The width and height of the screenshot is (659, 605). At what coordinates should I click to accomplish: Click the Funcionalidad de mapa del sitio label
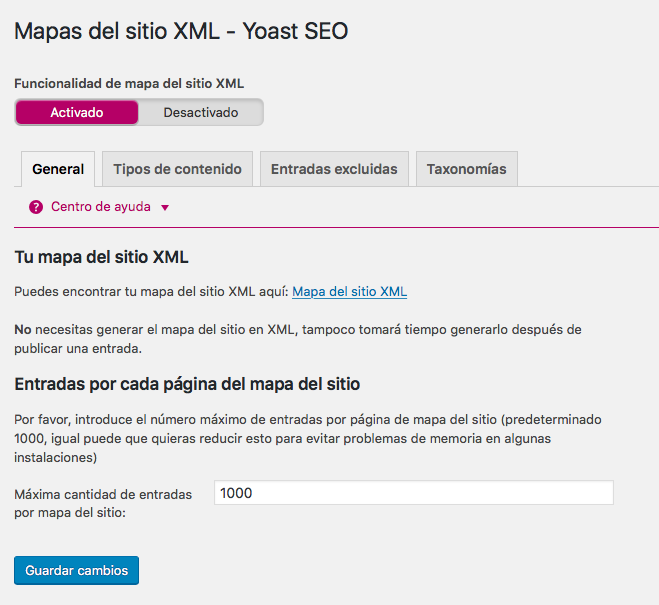129,83
